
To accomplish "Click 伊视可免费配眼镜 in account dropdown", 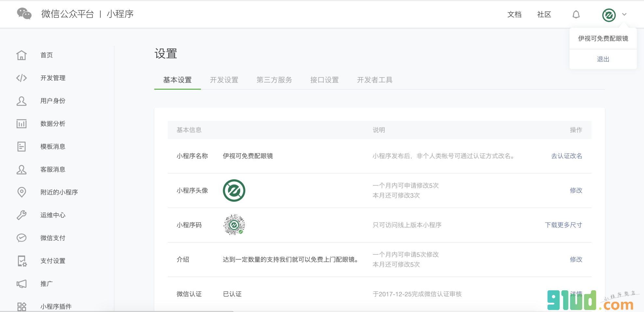I will [603, 38].
